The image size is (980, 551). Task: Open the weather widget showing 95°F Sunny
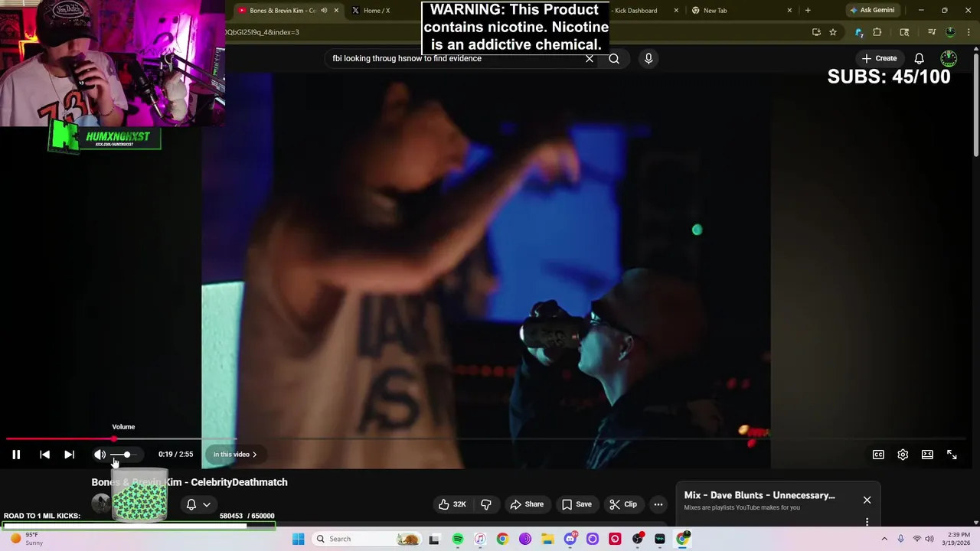[26, 539]
